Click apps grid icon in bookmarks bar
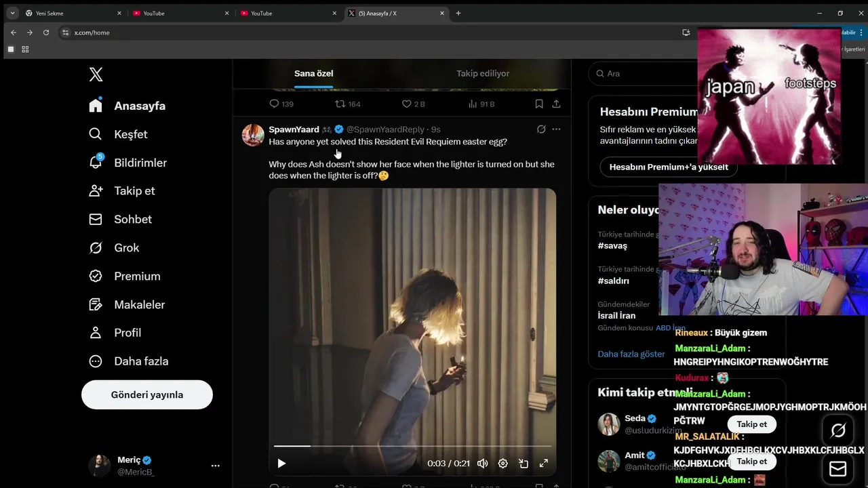868x488 pixels. 25,49
